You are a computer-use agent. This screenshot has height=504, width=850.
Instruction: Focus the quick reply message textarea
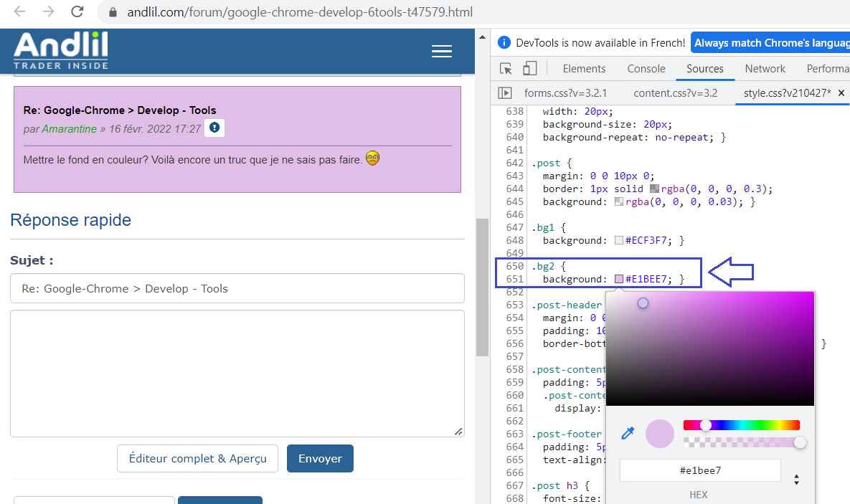237,374
